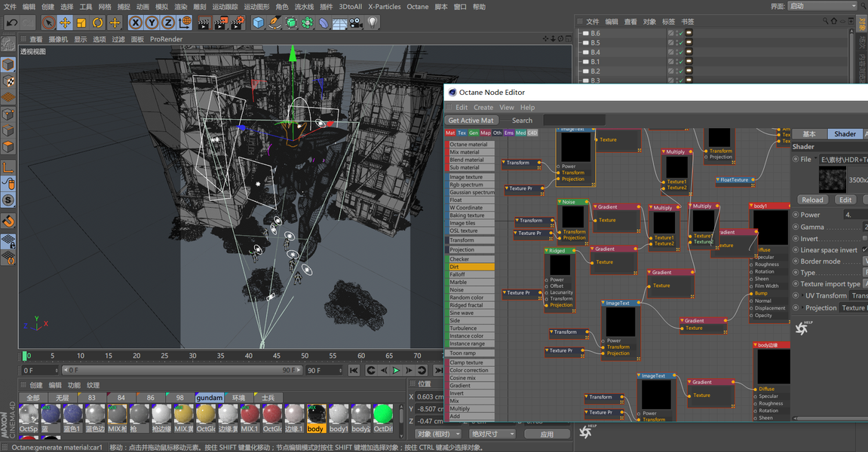The height and width of the screenshot is (452, 868).
Task: Toggle the Linear space invert checkbox
Action: coord(864,250)
